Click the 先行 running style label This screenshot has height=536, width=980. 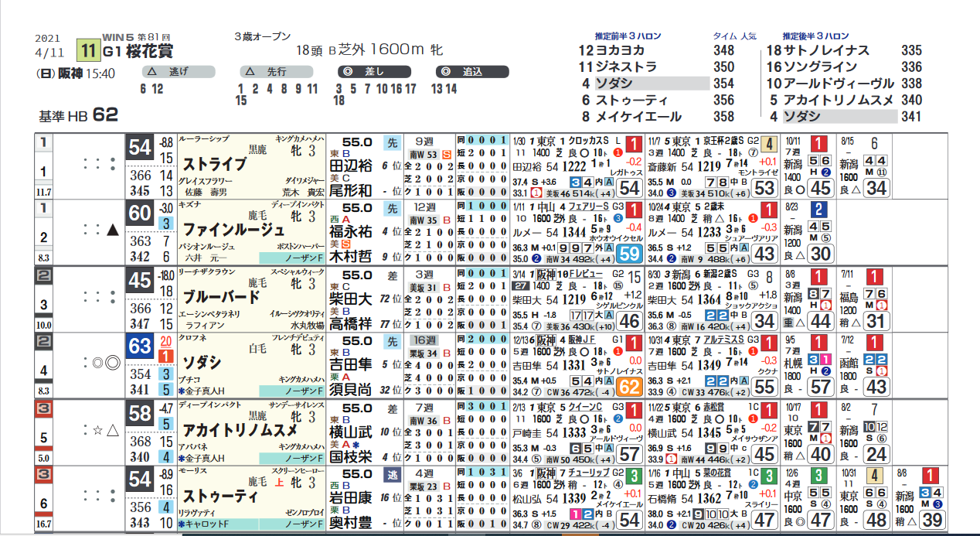tap(275, 72)
